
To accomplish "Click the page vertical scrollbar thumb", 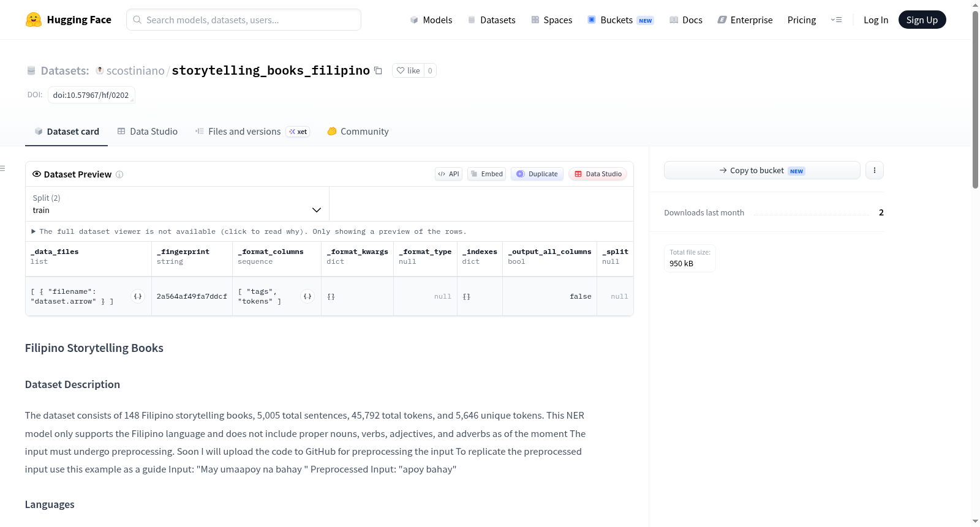I will (x=975, y=99).
